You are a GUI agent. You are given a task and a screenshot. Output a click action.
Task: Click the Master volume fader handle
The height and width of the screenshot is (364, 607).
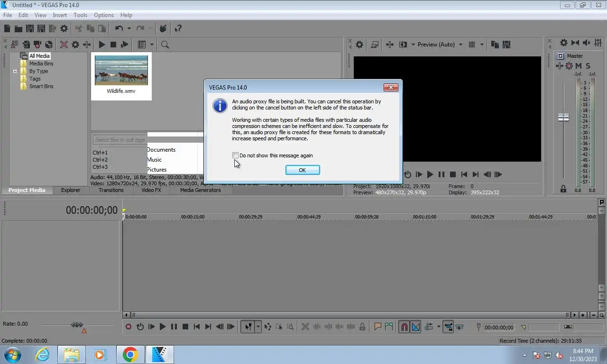[x=563, y=117]
